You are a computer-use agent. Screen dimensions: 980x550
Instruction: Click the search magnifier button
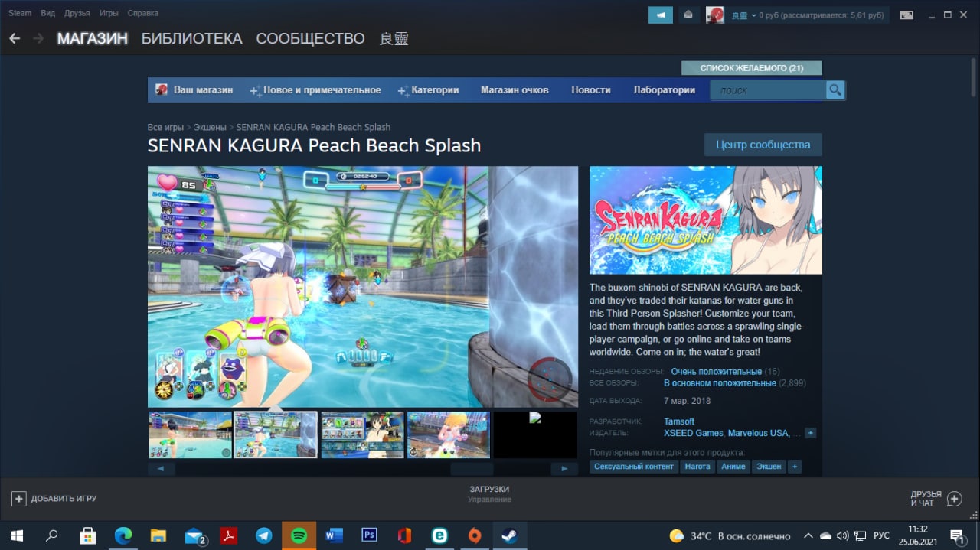835,90
